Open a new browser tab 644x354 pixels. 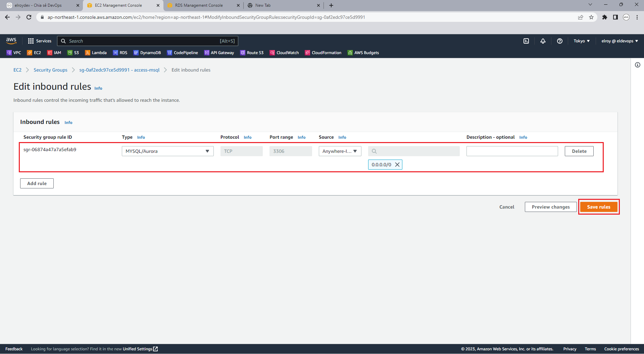pos(331,5)
